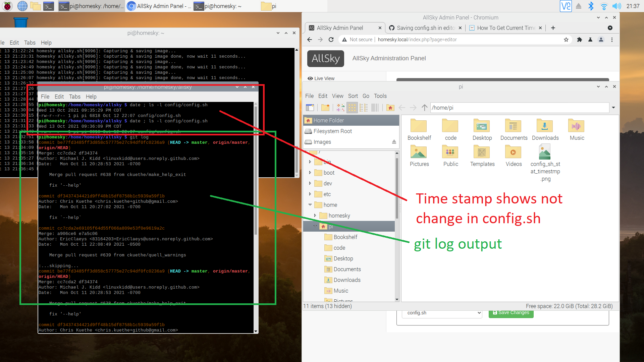Collapse the home folder in the tree
The width and height of the screenshot is (644, 362).
[x=310, y=205]
